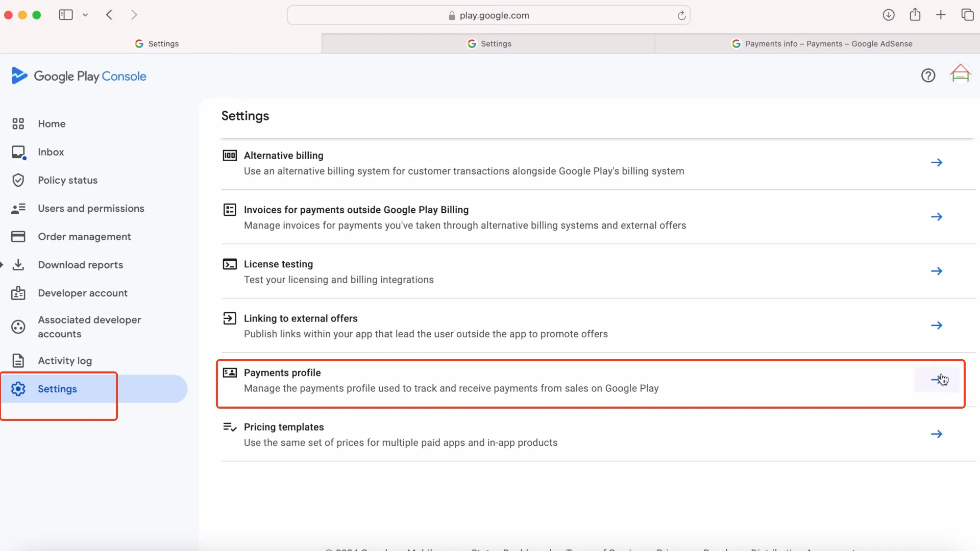The image size is (980, 551).
Task: Click the License testing title
Action: pyautogui.click(x=278, y=264)
